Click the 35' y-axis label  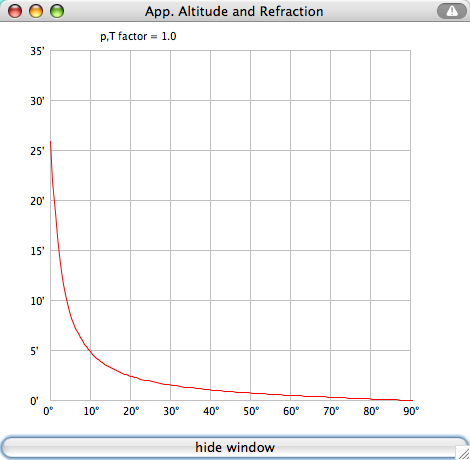tap(37, 51)
